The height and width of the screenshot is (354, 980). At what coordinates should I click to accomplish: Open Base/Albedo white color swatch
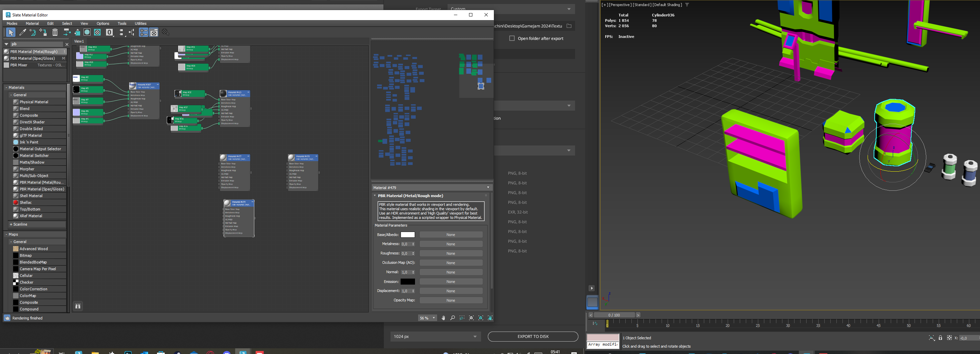point(407,235)
